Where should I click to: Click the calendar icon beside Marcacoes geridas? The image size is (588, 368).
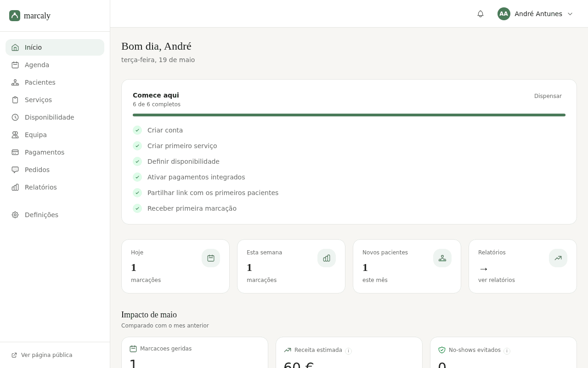pos(133,349)
